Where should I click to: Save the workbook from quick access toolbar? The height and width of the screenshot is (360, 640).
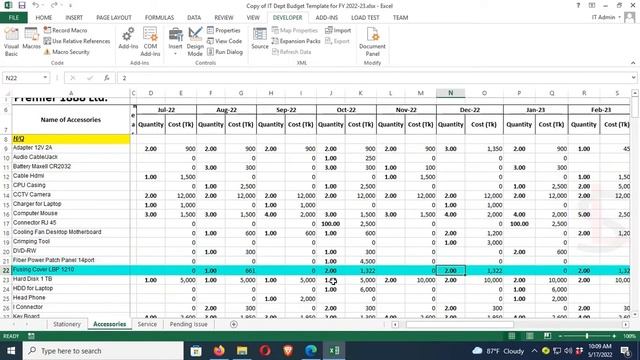click(22, 5)
